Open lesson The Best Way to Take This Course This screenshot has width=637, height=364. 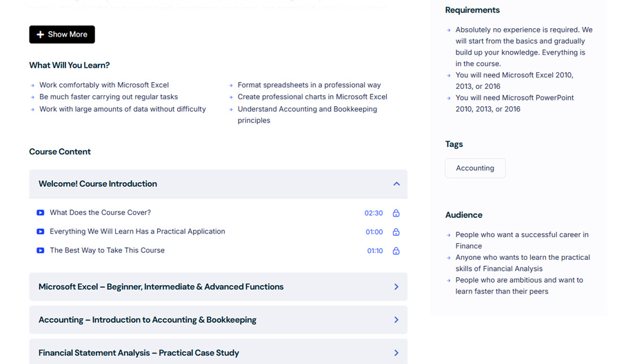(x=107, y=251)
